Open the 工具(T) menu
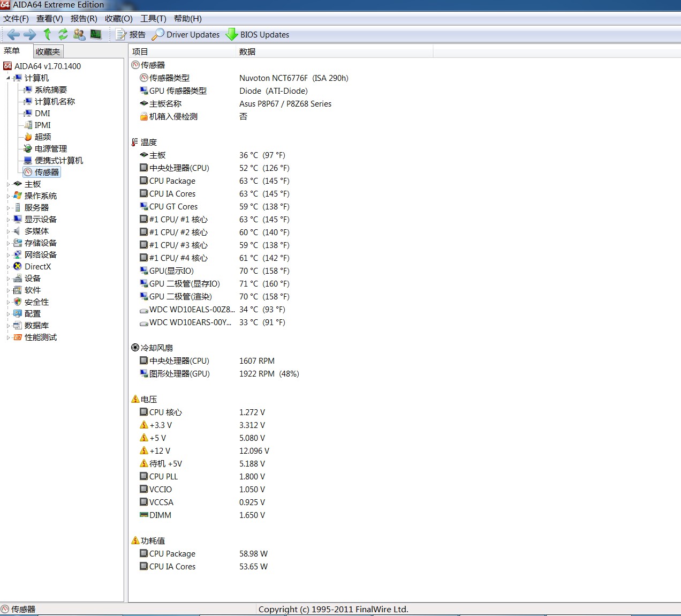The height and width of the screenshot is (616, 681). [153, 19]
